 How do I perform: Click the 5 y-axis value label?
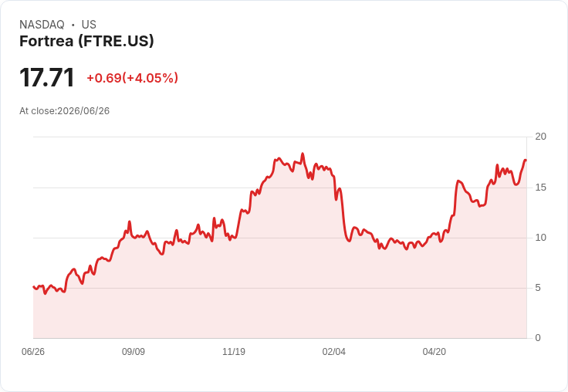coord(538,288)
